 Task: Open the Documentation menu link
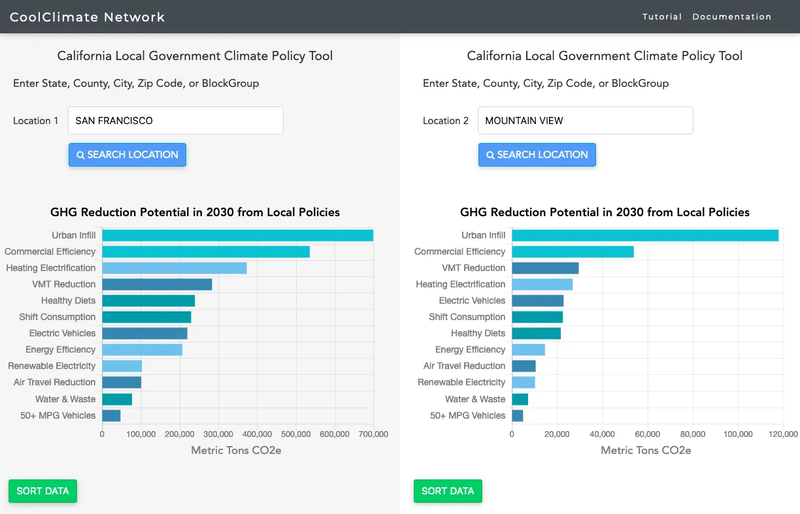[x=732, y=17]
